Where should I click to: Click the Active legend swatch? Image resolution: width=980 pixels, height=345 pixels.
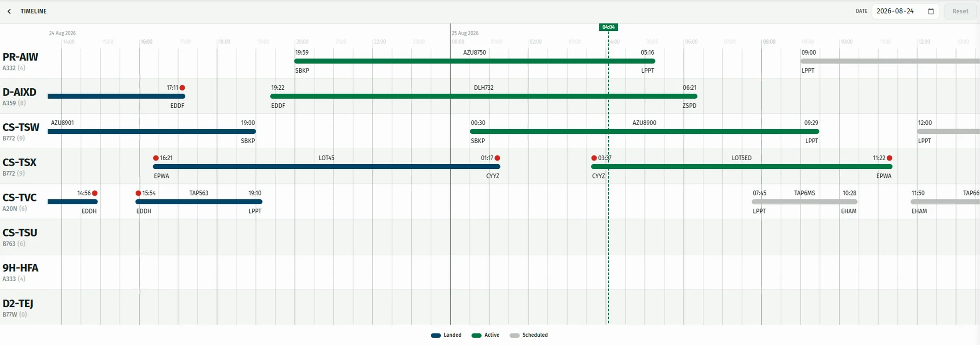[x=476, y=335]
